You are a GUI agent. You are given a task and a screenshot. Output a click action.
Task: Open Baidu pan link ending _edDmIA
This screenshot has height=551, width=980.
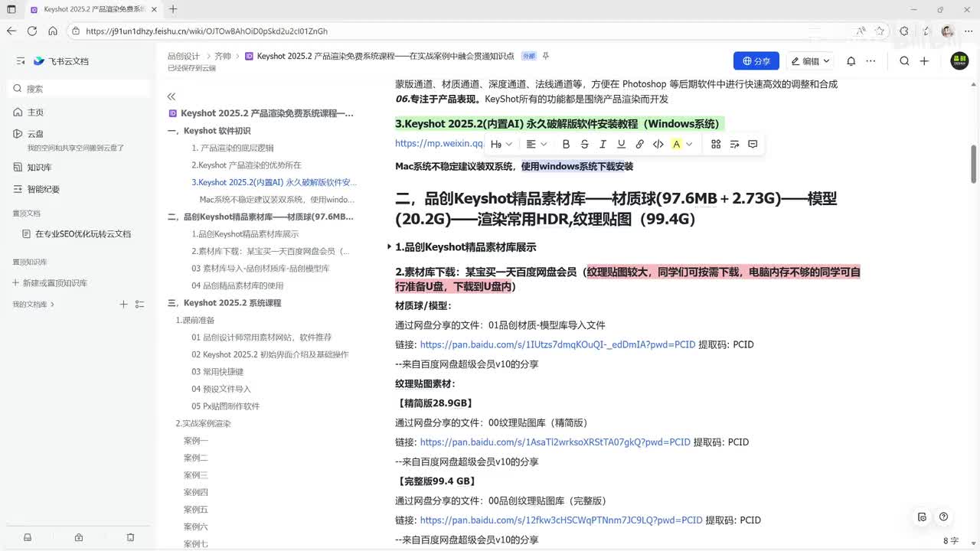click(557, 344)
